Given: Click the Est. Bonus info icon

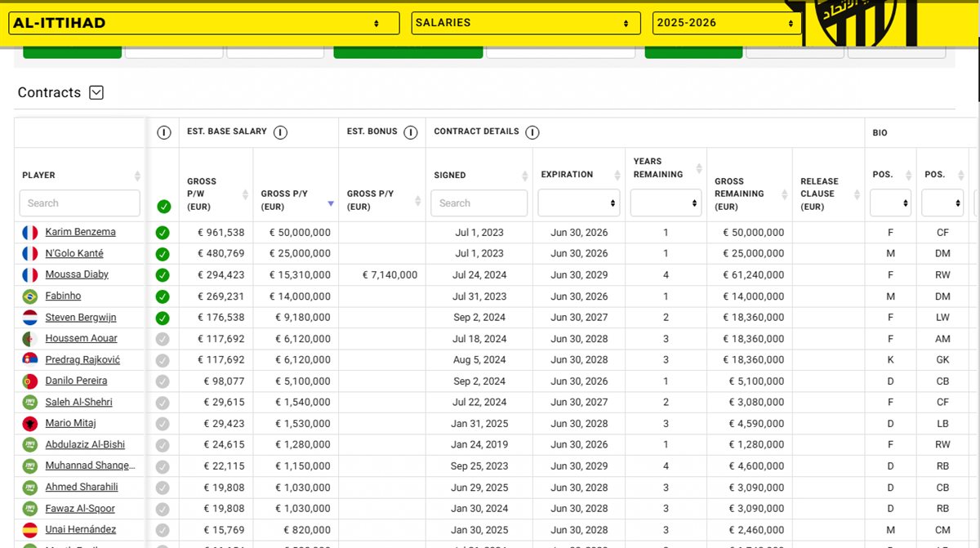Looking at the screenshot, I should pos(411,132).
